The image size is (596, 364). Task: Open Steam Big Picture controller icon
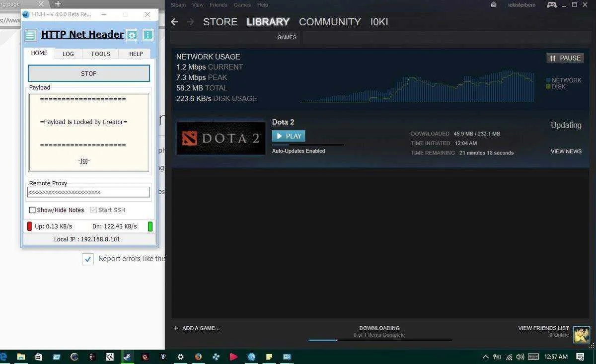click(552, 4)
